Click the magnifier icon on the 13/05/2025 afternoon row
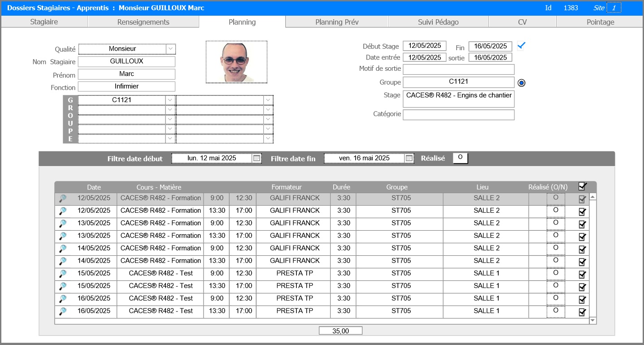Viewport: 644px width, 345px height. [62, 236]
